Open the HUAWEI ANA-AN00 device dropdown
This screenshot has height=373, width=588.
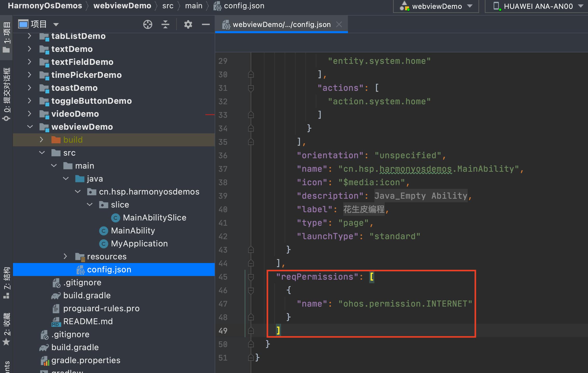tap(537, 6)
